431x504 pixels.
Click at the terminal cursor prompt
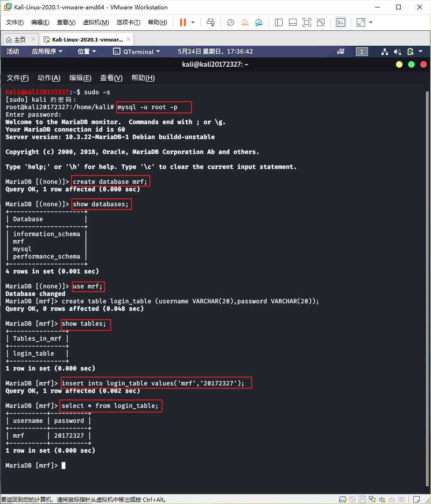pos(64,465)
